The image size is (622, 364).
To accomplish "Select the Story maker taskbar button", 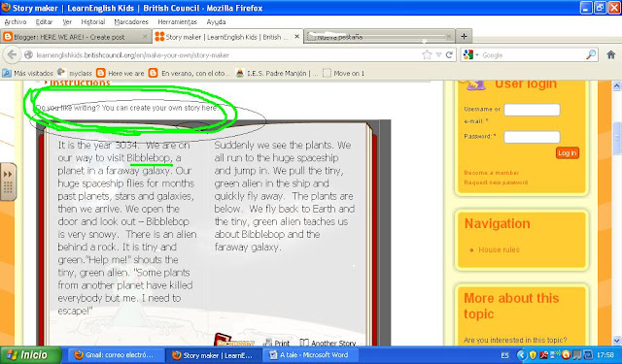I will coord(213,355).
